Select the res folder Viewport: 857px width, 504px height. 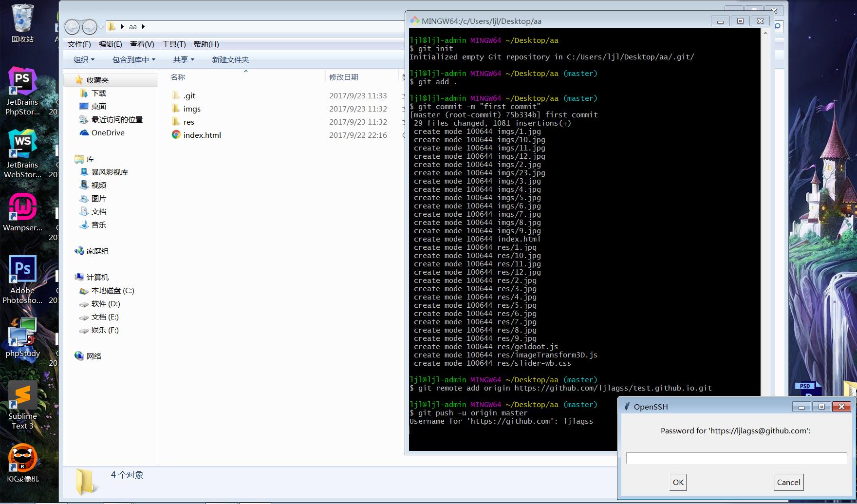189,122
